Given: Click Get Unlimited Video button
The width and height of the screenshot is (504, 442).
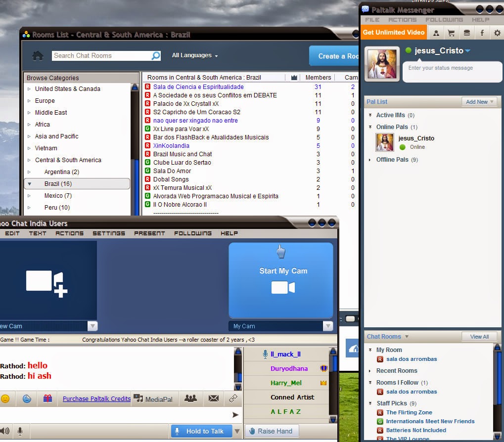Looking at the screenshot, I should (393, 33).
